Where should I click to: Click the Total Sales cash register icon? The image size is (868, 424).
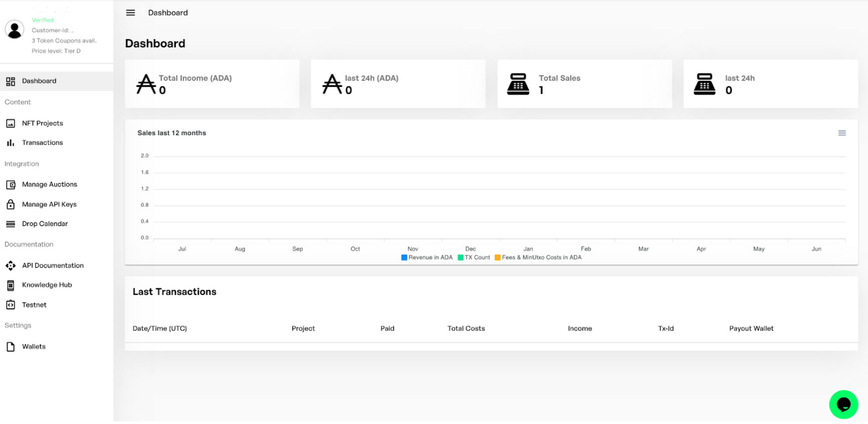(518, 84)
